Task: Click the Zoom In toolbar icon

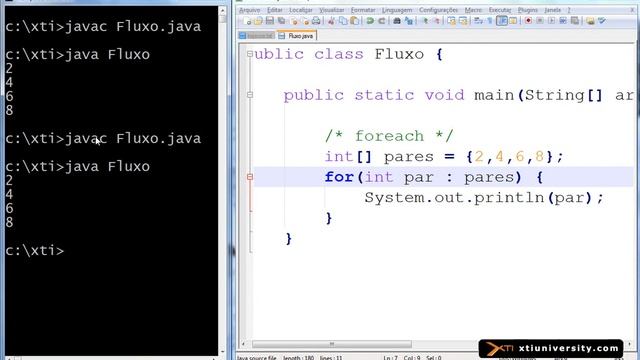Action: pyautogui.click(x=425, y=21)
